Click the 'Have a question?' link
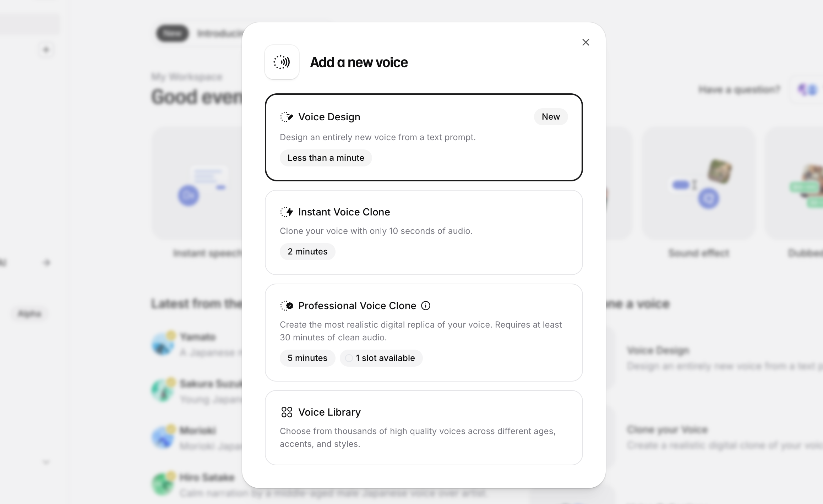The height and width of the screenshot is (504, 823). [740, 89]
